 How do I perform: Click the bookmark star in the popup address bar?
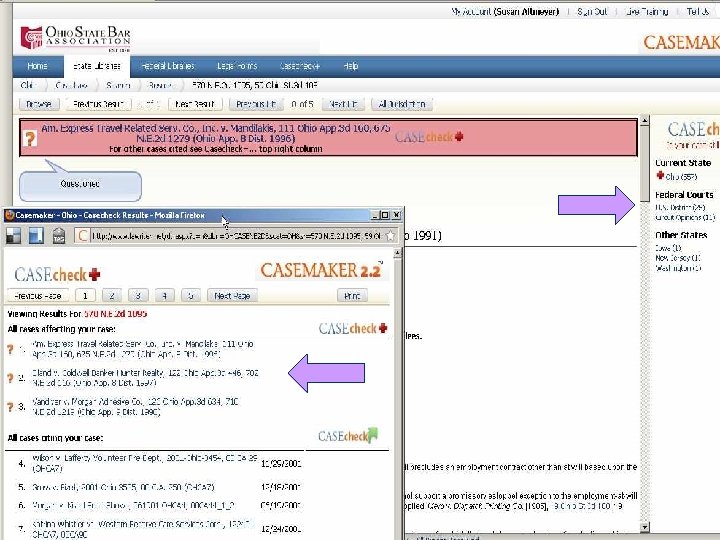[390, 236]
